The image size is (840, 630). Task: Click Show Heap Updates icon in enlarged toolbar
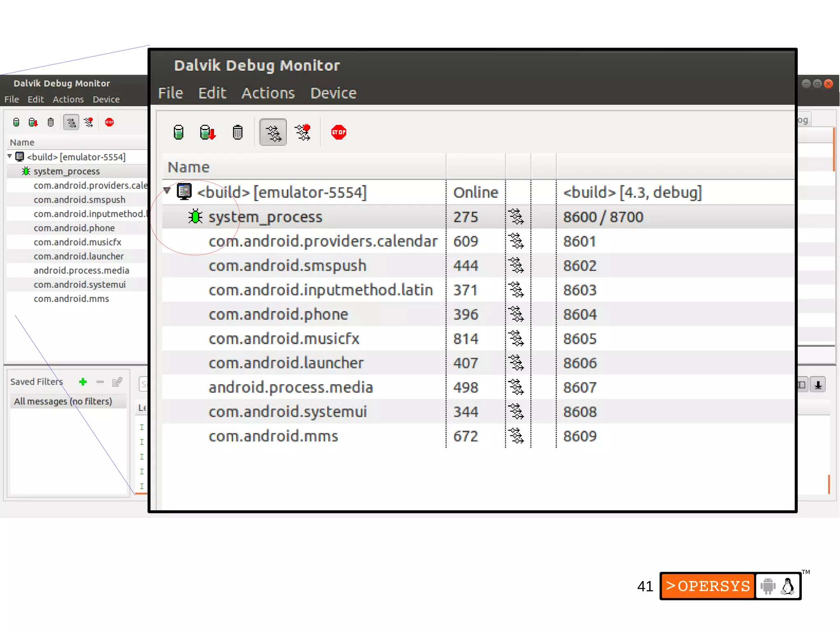[178, 132]
